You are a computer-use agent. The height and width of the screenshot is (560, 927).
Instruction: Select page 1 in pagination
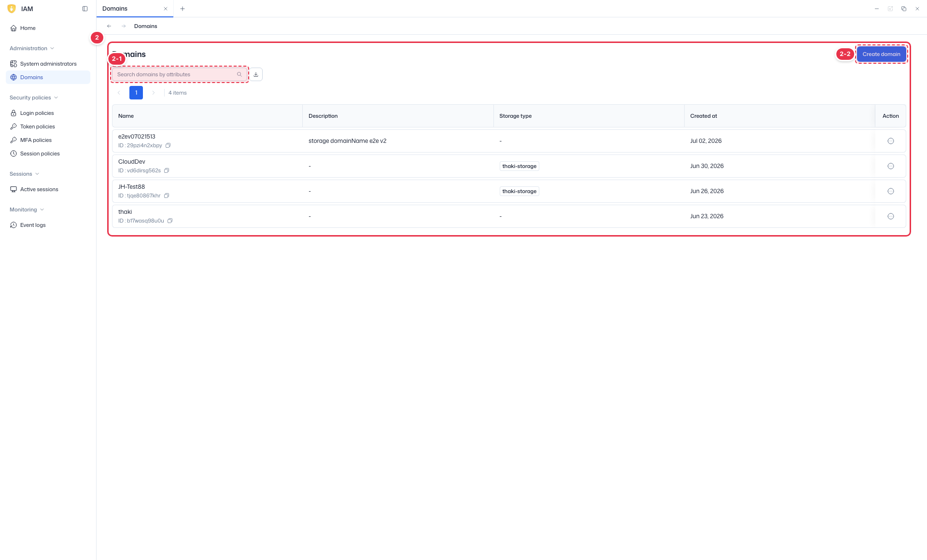point(136,93)
